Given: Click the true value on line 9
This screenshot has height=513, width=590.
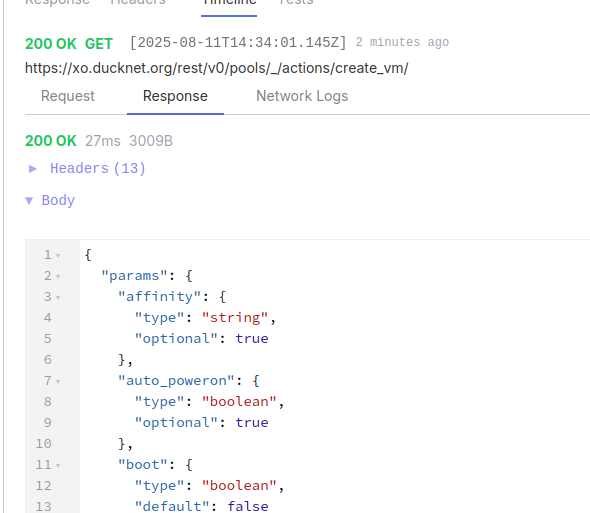Looking at the screenshot, I should [252, 423].
